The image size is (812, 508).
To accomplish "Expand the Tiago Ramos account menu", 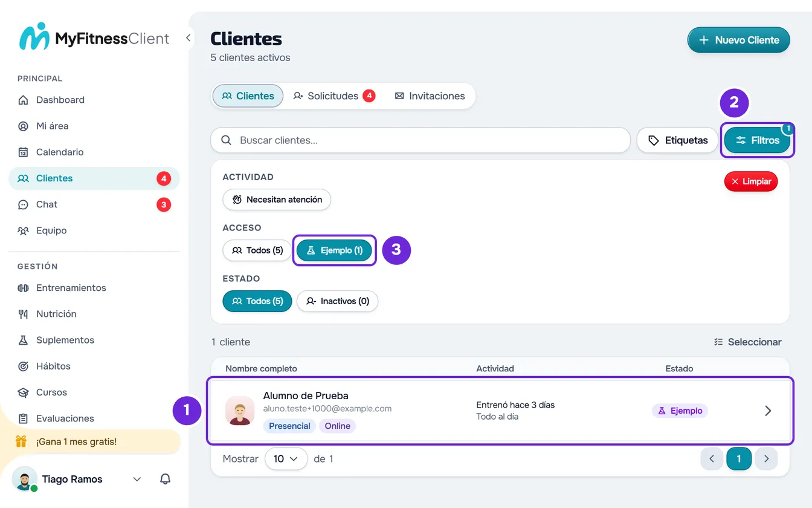I will click(x=137, y=479).
